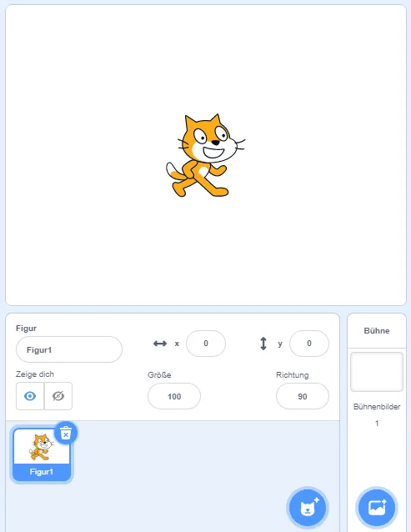Viewport: 411px width, 532px height.
Task: Click the cat sprite on the stage
Action: pos(205,155)
